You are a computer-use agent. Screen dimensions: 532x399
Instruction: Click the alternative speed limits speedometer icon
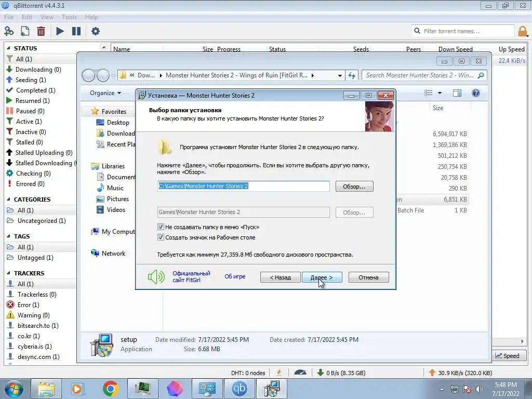point(300,373)
